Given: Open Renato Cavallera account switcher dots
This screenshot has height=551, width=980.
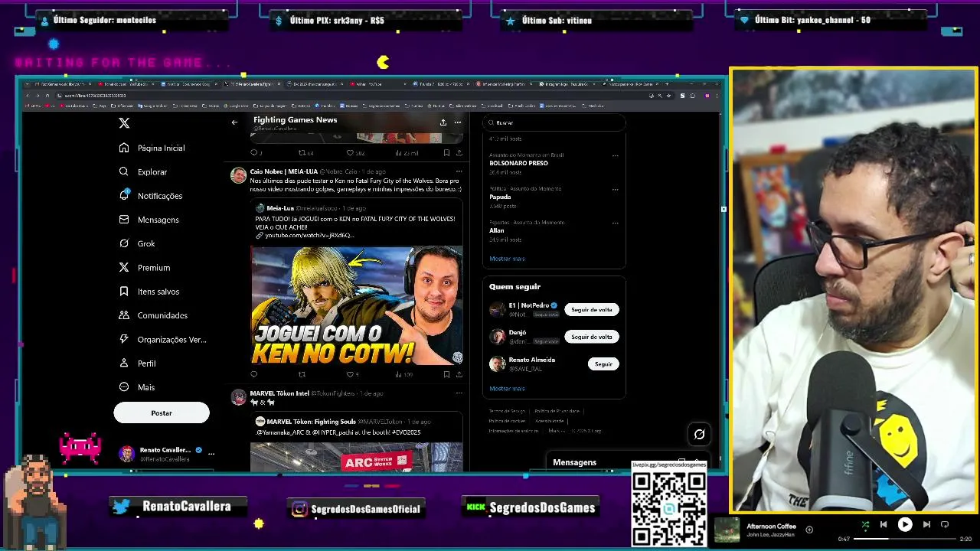Looking at the screenshot, I should [x=211, y=454].
